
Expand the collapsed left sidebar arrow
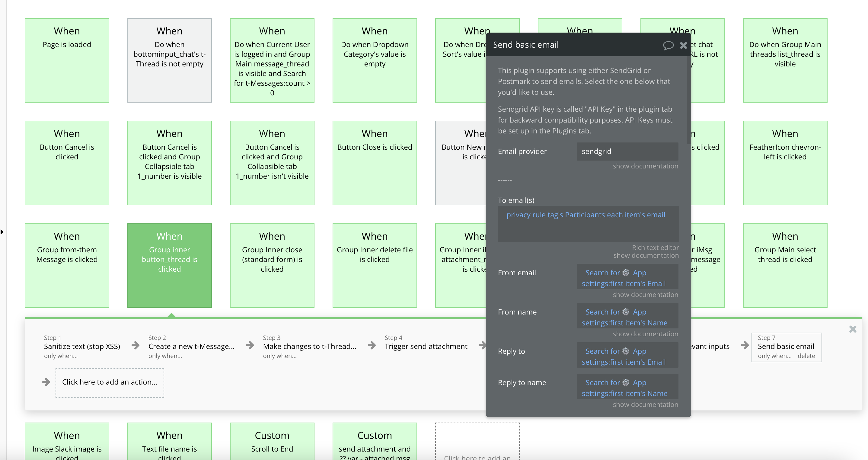pyautogui.click(x=2, y=232)
